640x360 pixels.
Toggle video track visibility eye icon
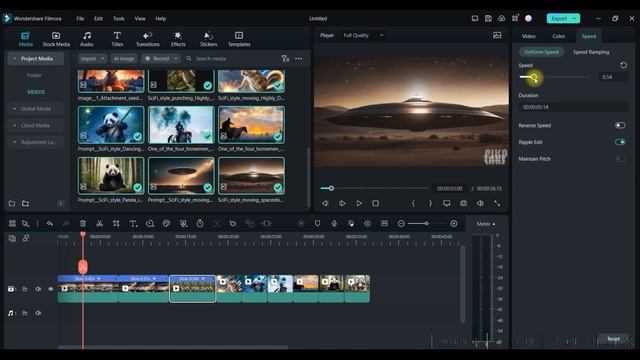point(51,289)
